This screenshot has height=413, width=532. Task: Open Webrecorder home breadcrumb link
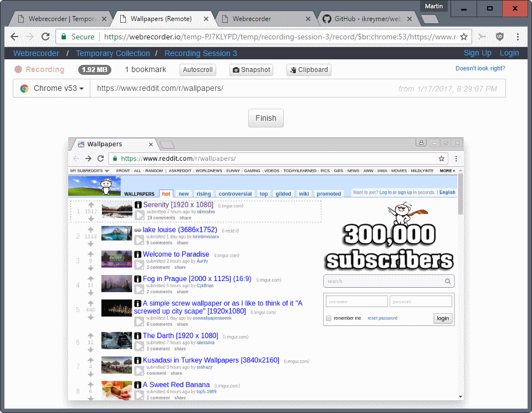pos(37,53)
